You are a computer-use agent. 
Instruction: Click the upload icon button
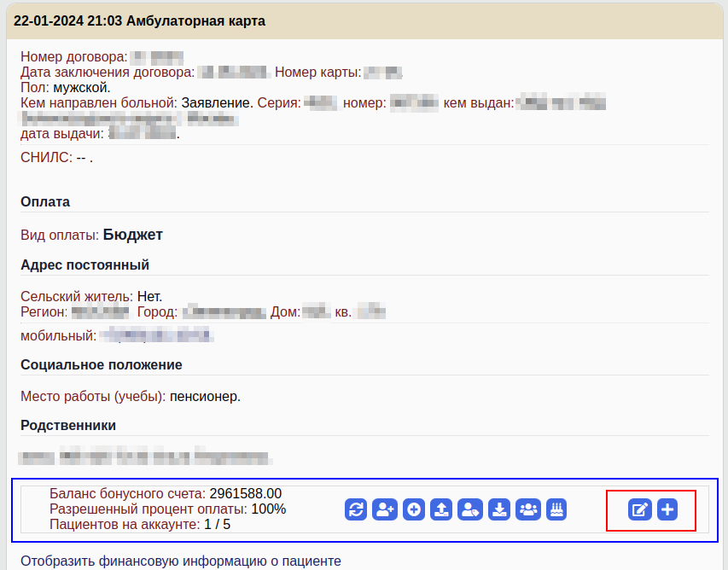pos(441,509)
